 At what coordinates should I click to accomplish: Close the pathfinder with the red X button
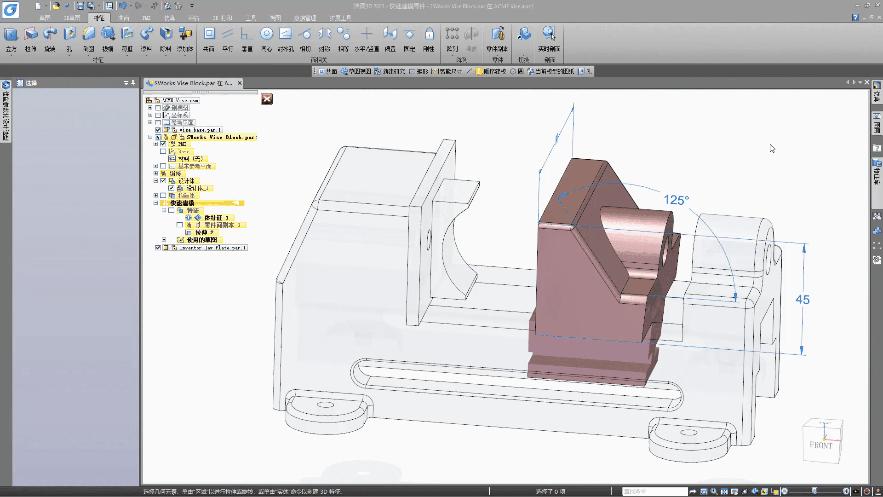coord(267,98)
